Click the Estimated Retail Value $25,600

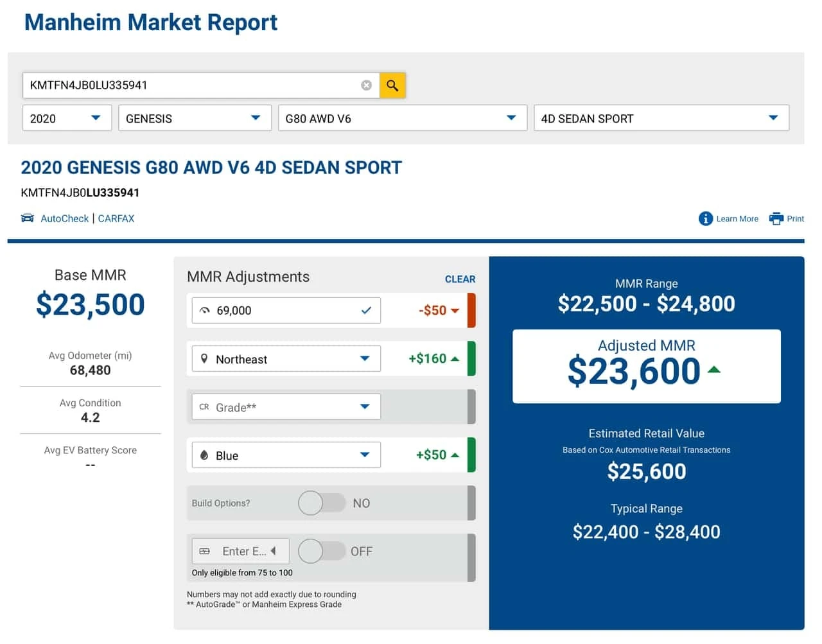(x=647, y=472)
